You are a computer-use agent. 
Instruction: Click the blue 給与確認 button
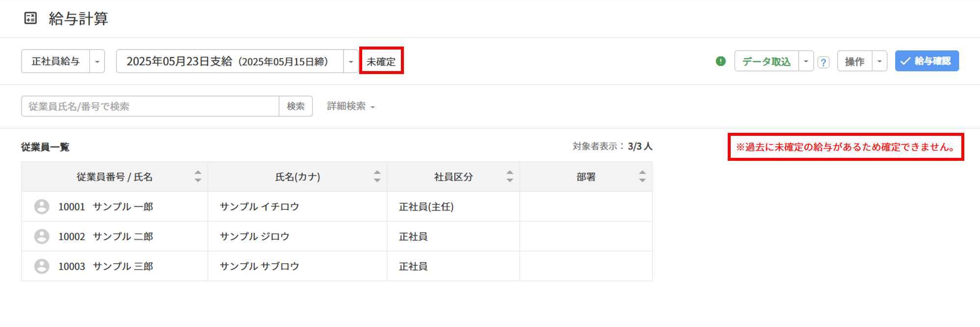(927, 61)
